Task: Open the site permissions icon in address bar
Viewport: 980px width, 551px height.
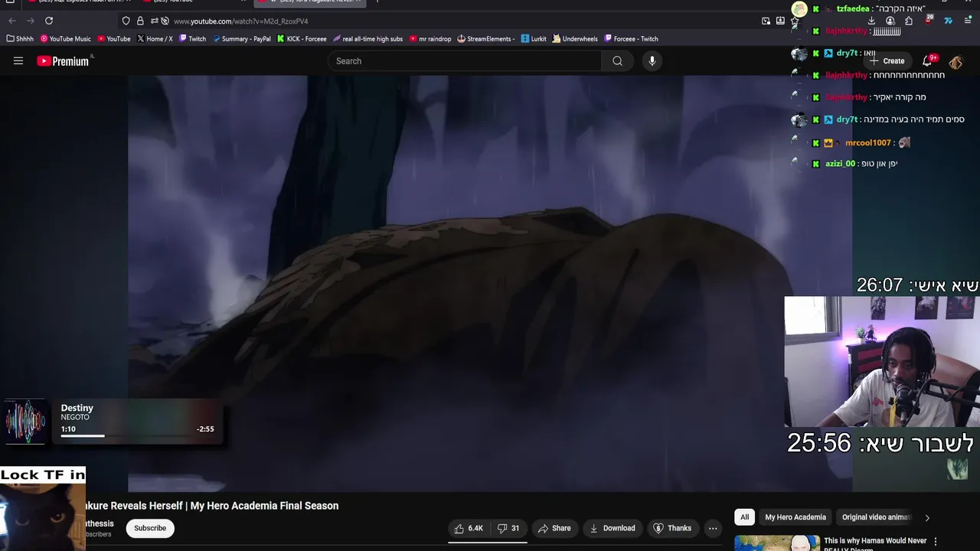Action: pos(154,21)
